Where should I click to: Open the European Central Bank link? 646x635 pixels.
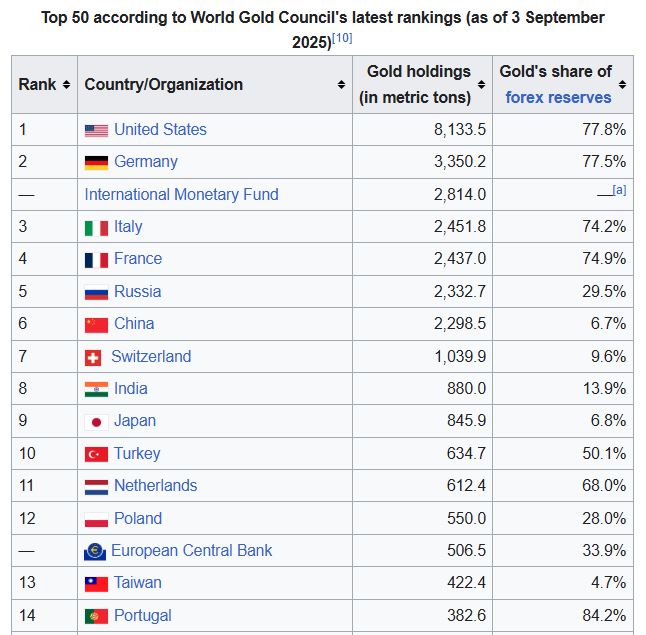tap(192, 551)
